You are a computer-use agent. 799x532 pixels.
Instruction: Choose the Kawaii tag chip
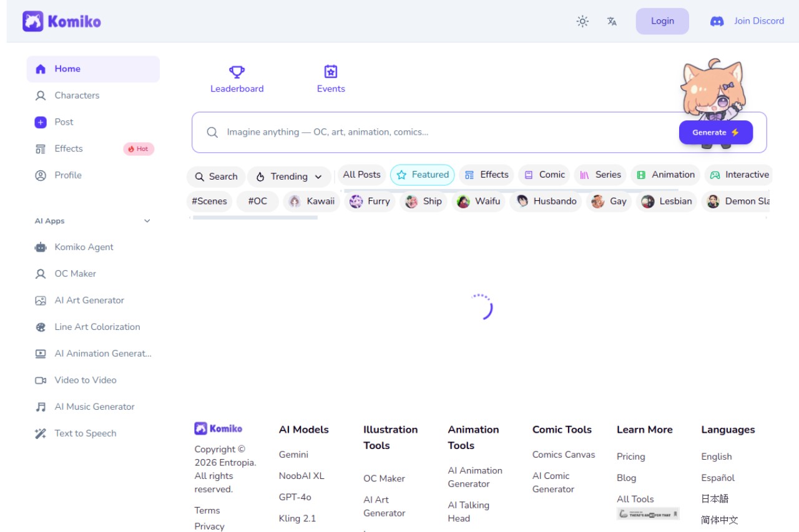311,201
